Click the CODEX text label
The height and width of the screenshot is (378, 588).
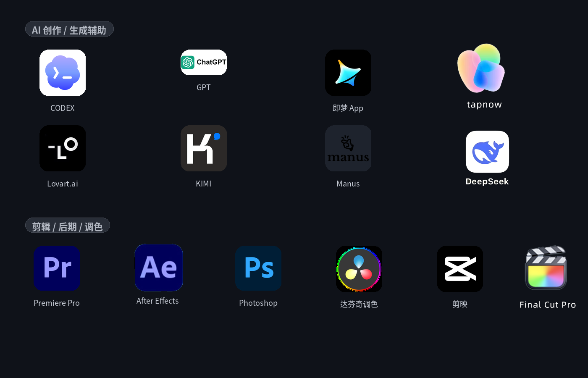pos(63,108)
